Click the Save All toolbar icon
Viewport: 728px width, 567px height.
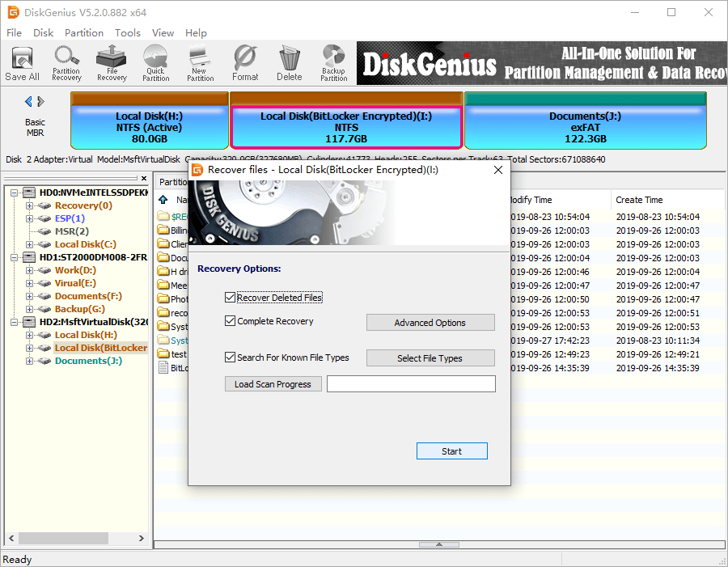coord(22,63)
